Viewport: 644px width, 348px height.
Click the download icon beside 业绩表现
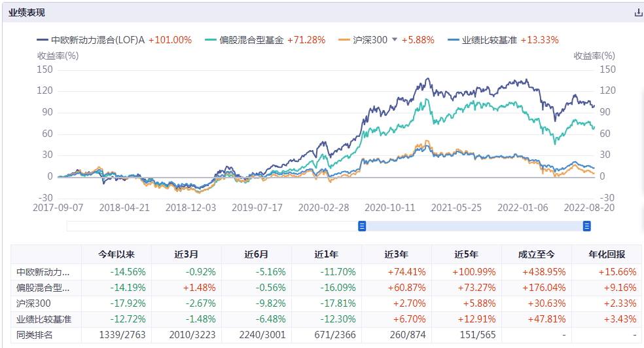638,12
